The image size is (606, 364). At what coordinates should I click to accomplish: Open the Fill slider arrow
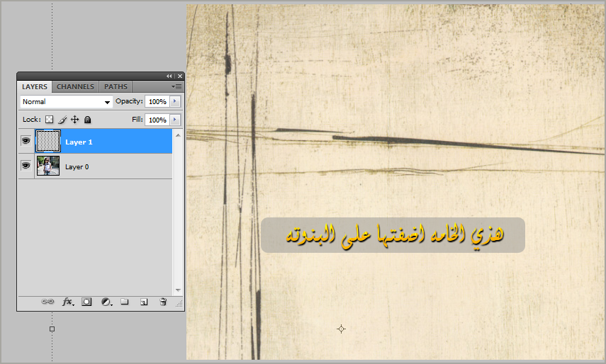click(x=175, y=120)
